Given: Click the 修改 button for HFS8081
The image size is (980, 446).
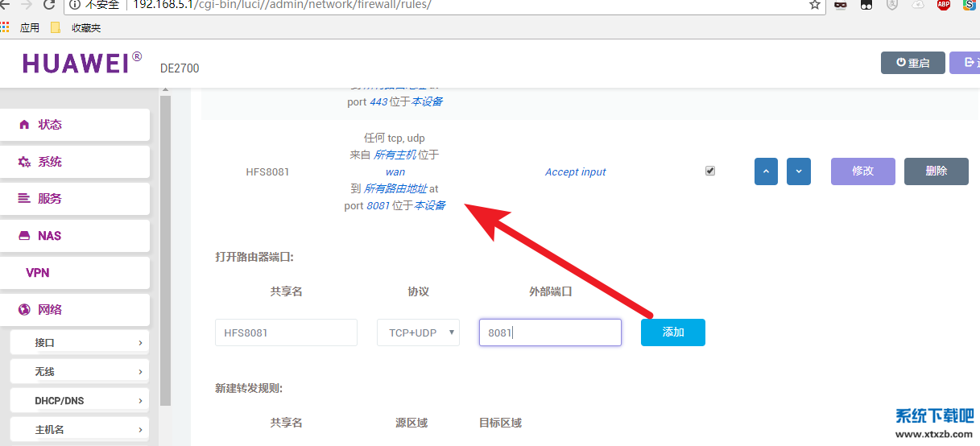Looking at the screenshot, I should [862, 171].
